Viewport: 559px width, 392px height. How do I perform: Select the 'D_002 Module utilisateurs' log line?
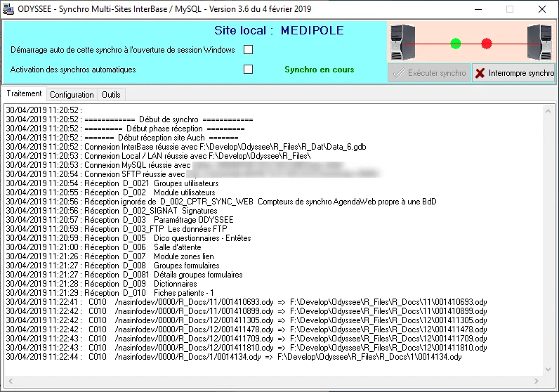pos(110,192)
